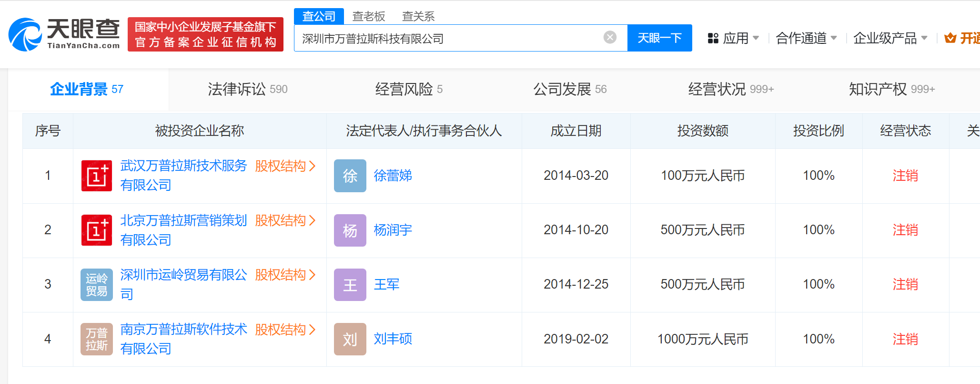Open 北京万普拉斯营销策划有限公司 company link
The height and width of the screenshot is (384, 980).
click(183, 230)
